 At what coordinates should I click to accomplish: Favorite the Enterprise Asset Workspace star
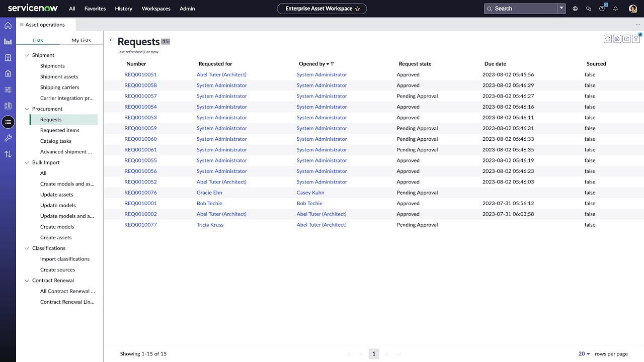pyautogui.click(x=358, y=9)
